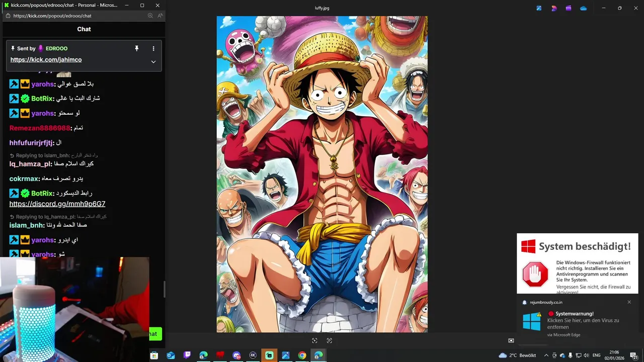The width and height of the screenshot is (644, 362).
Task: Click capture icon at viewer bottom right
Action: point(511,340)
